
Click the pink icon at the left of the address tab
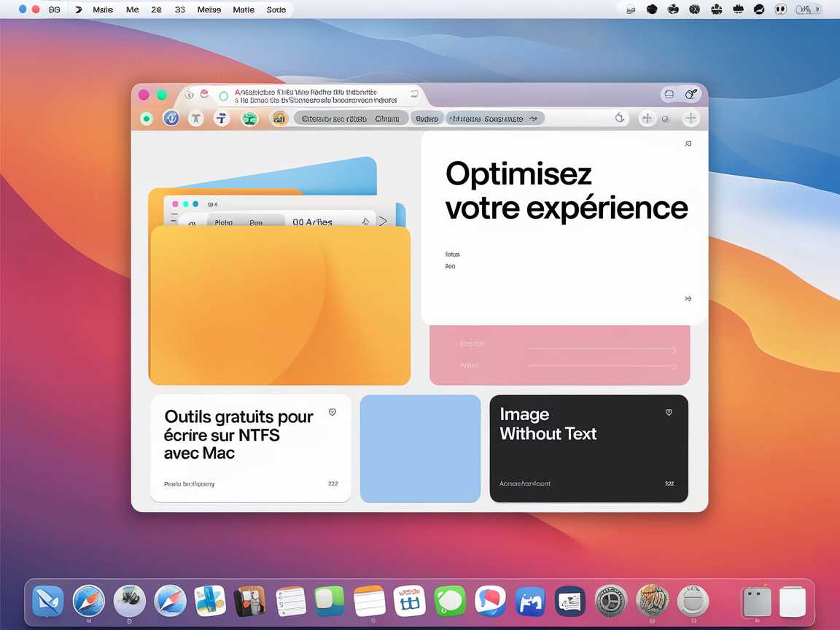(x=204, y=94)
